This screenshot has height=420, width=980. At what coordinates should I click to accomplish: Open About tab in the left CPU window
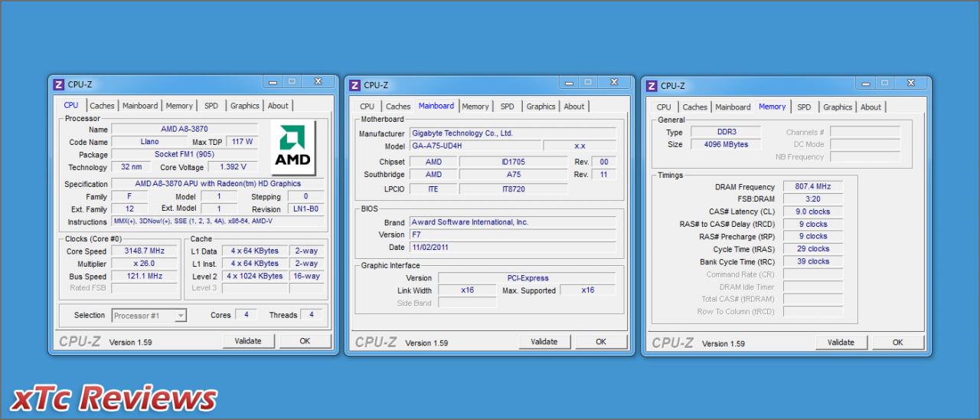click(278, 106)
